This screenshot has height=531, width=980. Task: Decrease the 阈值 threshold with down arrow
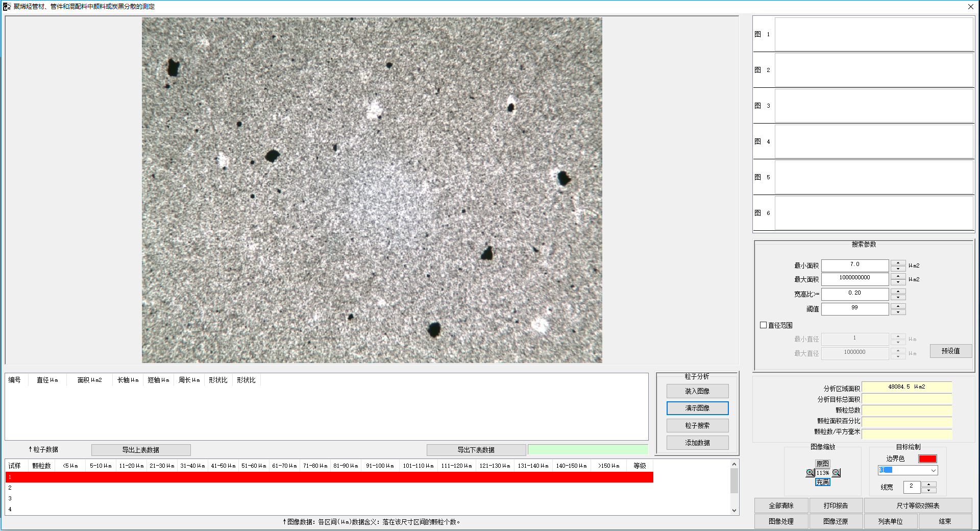click(898, 312)
